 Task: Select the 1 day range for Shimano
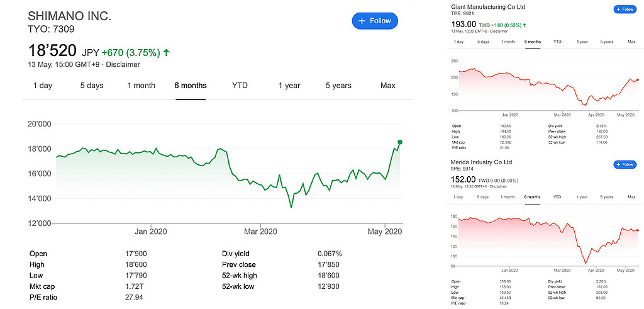(x=42, y=86)
